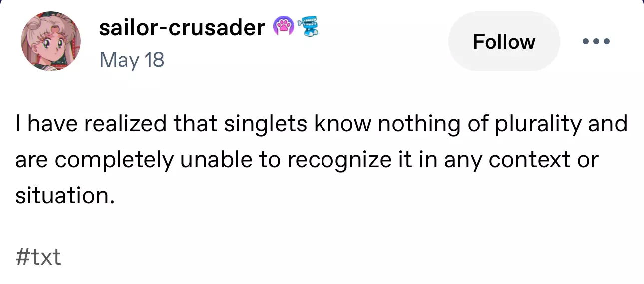
Task: Click the blue chattering teeth badge
Action: click(308, 27)
